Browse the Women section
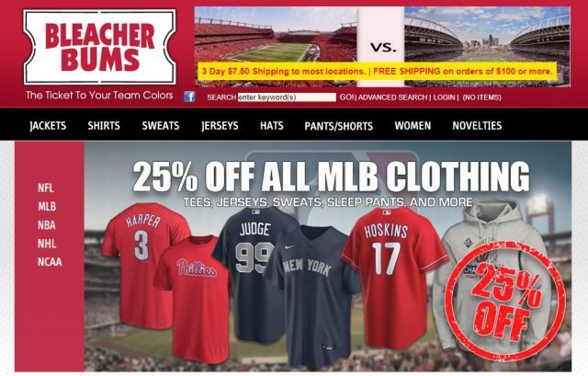 (x=413, y=125)
